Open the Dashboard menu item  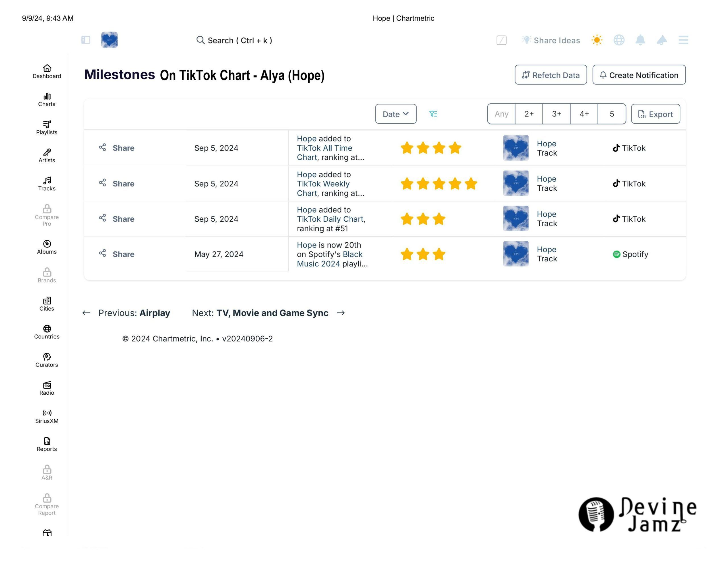(47, 71)
